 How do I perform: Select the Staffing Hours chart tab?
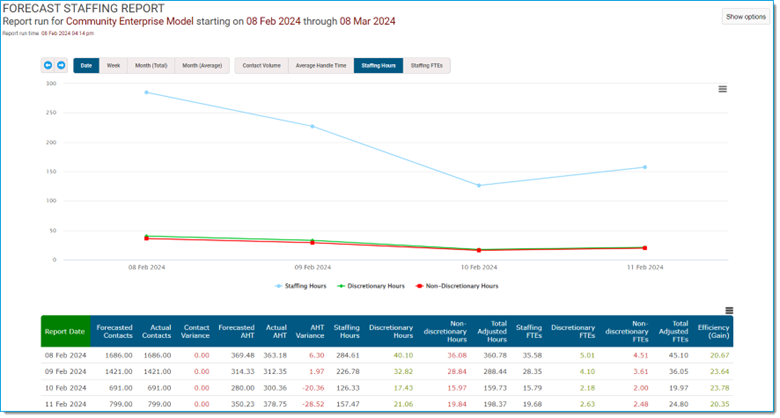coord(379,66)
